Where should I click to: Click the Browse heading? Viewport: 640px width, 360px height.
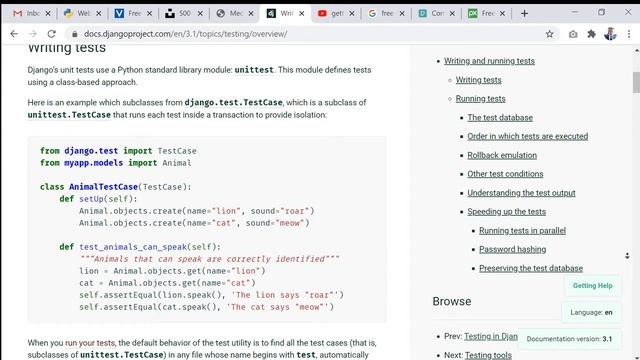point(452,301)
